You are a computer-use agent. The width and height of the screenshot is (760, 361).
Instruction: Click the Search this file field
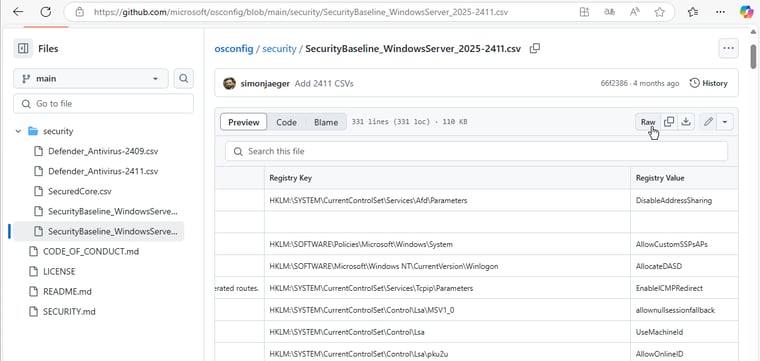476,151
